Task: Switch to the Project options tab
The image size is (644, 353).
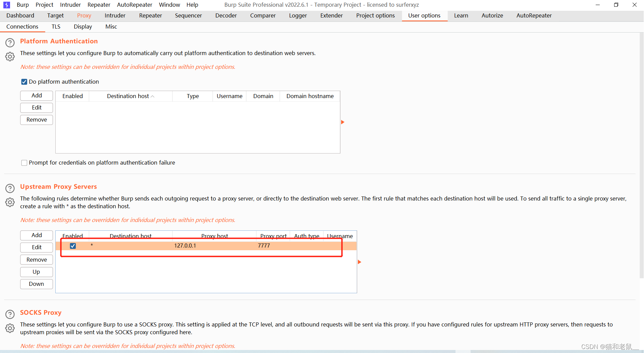Action: (375, 15)
